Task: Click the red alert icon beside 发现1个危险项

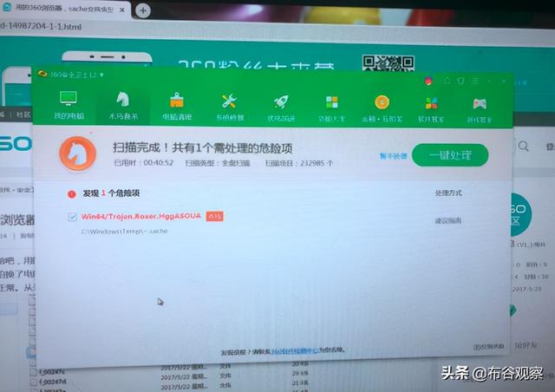Action: (72, 194)
